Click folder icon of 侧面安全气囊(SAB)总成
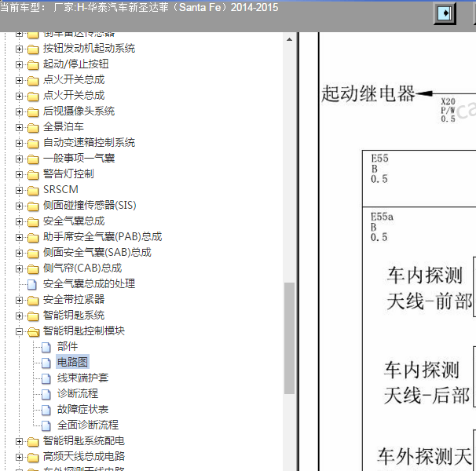This screenshot has width=476, height=471. click(x=33, y=254)
